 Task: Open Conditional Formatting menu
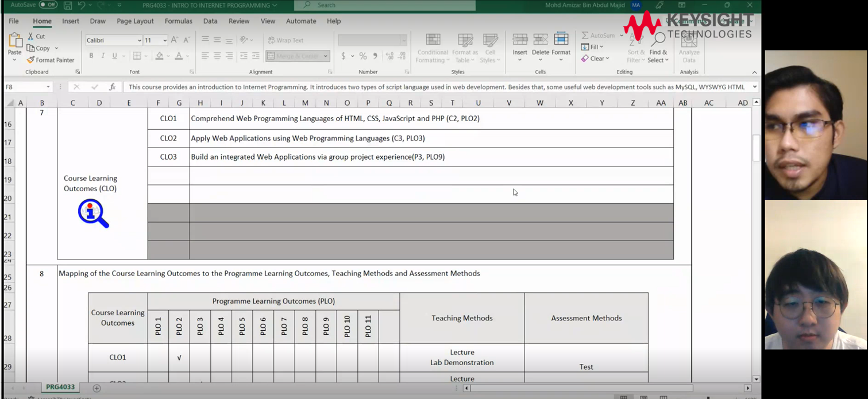click(x=433, y=48)
